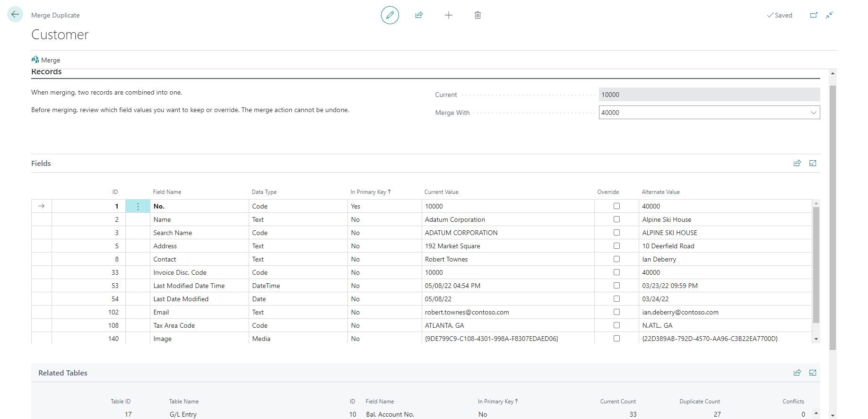868x419 pixels.
Task: Select the Ian Deberry cell
Action: point(726,259)
